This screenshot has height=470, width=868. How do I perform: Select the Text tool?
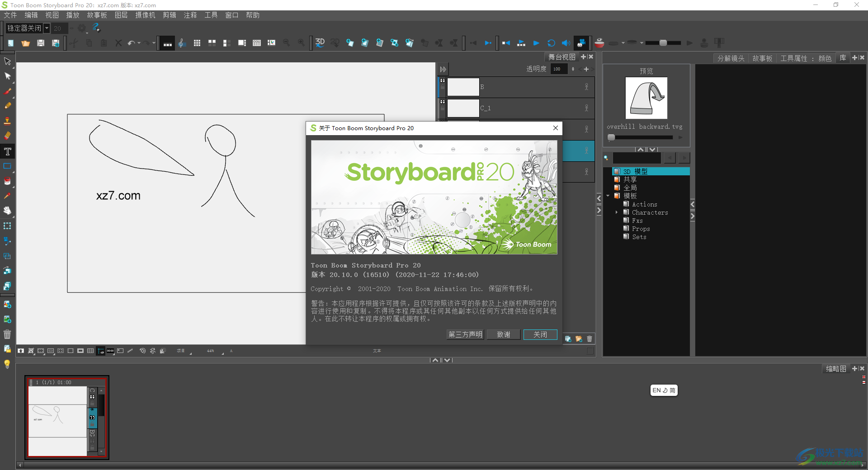(x=7, y=151)
